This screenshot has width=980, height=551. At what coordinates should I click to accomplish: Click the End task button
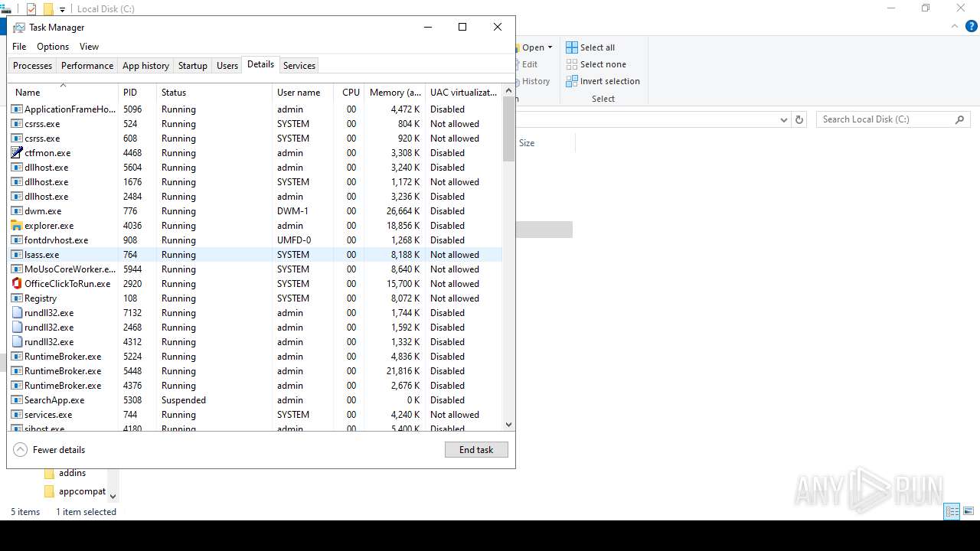[x=476, y=450]
